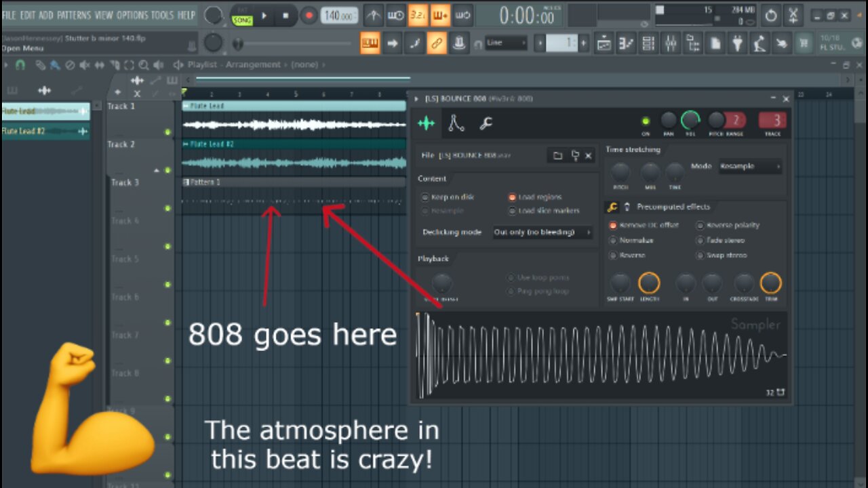Mute Track 1 via its green LED
Screen dimensions: 868x488
point(167,132)
